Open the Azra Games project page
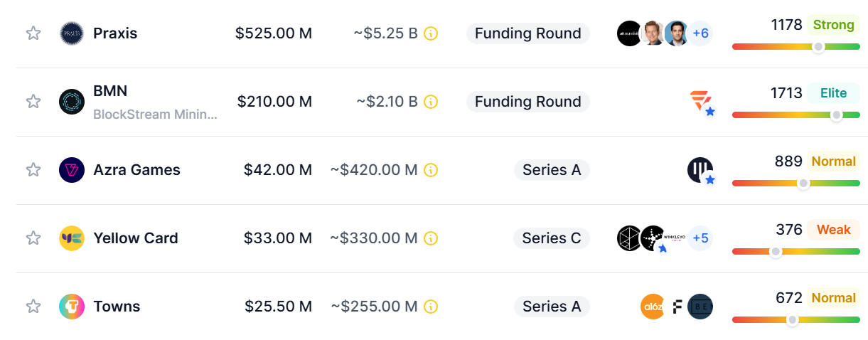 [x=136, y=170]
